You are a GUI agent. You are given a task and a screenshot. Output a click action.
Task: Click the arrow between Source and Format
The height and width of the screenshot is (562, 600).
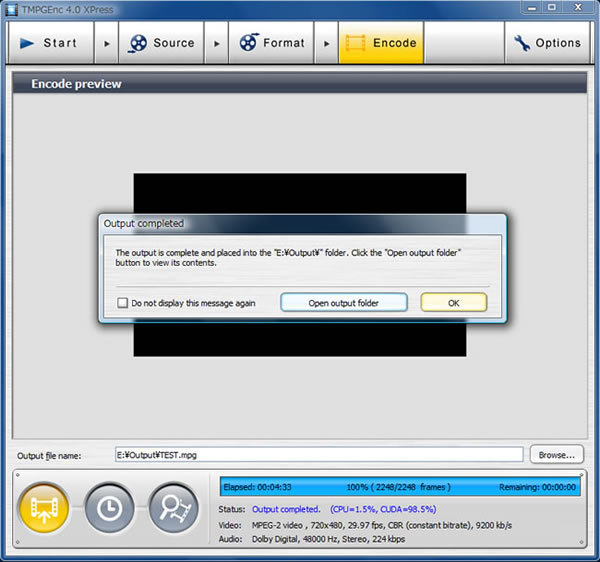pos(216,43)
